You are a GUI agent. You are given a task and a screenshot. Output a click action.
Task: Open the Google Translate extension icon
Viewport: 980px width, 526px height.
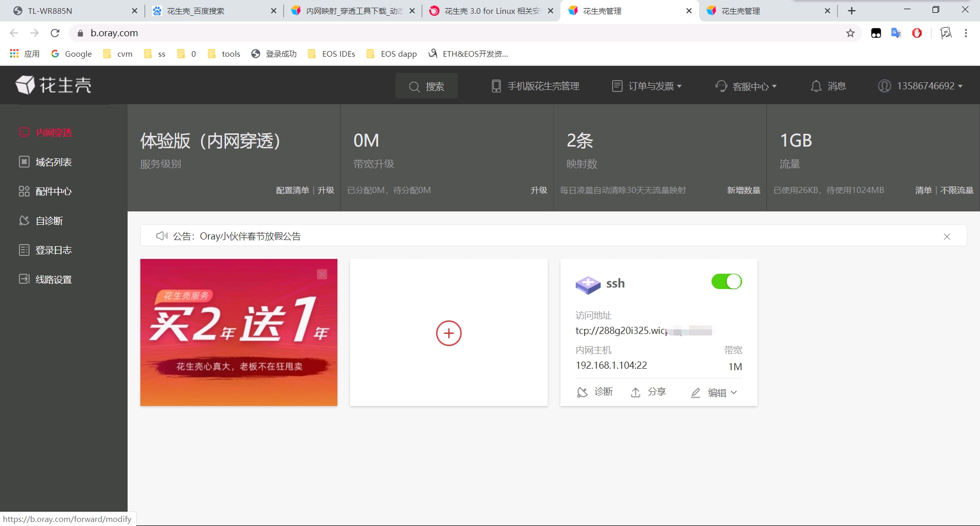point(896,33)
